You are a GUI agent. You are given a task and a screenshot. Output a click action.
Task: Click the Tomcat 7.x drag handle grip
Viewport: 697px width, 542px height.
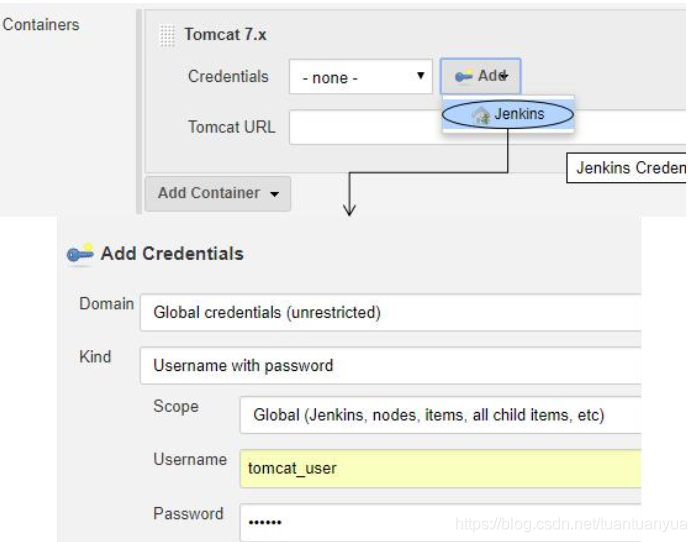coord(167,35)
